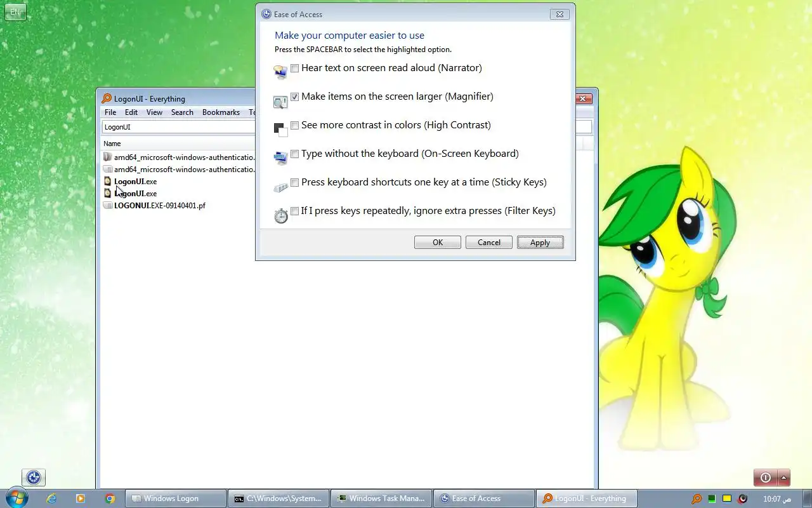Image resolution: width=812 pixels, height=508 pixels.
Task: Launch Windows Media Player from the taskbar
Action: [80, 498]
